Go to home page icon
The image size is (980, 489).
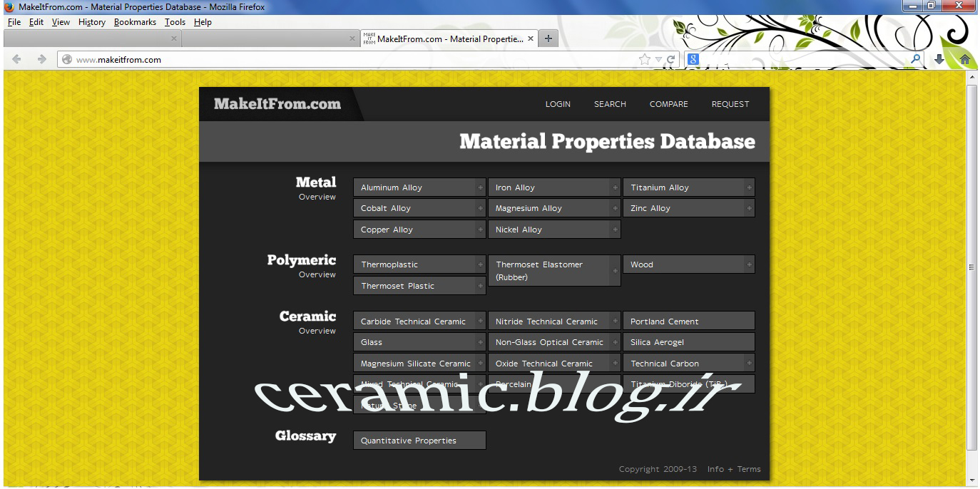(x=965, y=60)
